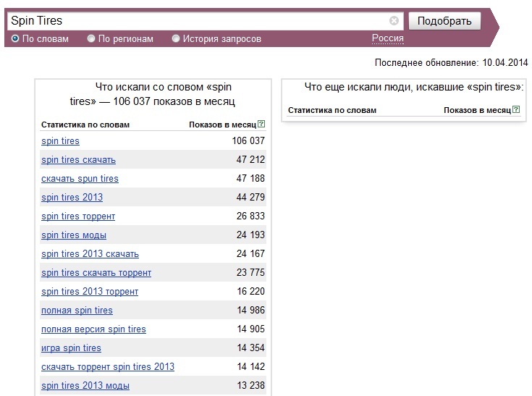
Task: Open the игра spin tires link
Action: [71, 347]
